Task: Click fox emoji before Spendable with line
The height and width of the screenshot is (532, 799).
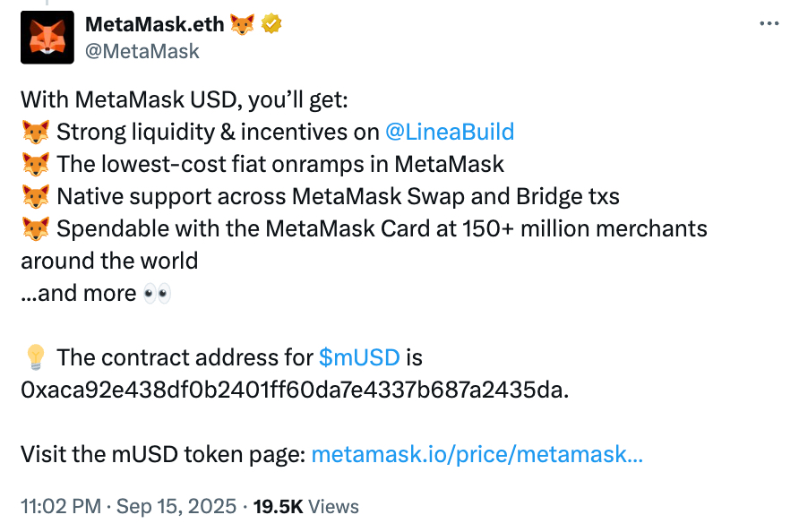Action: (x=36, y=228)
